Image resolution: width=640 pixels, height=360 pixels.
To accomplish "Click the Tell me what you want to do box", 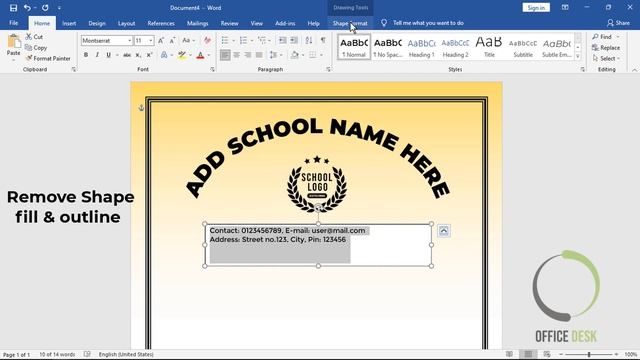I will [x=428, y=23].
